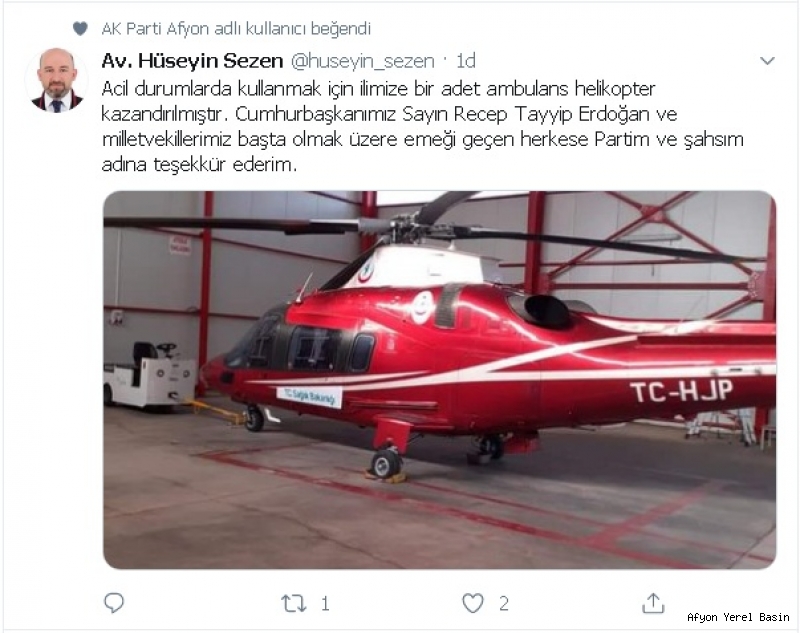Click the 'Afyon Yerel Basin' watermark
Image resolution: width=800 pixels, height=633 pixels.
pos(738,617)
